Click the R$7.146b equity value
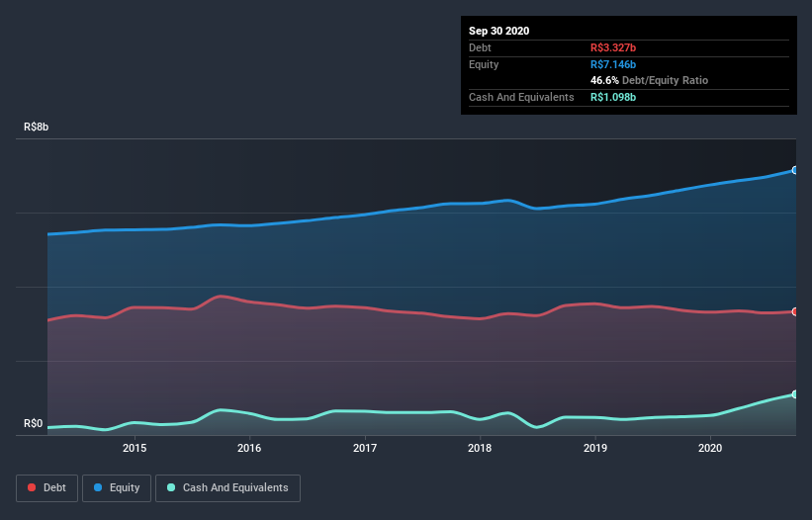The height and width of the screenshot is (520, 812). pos(613,64)
